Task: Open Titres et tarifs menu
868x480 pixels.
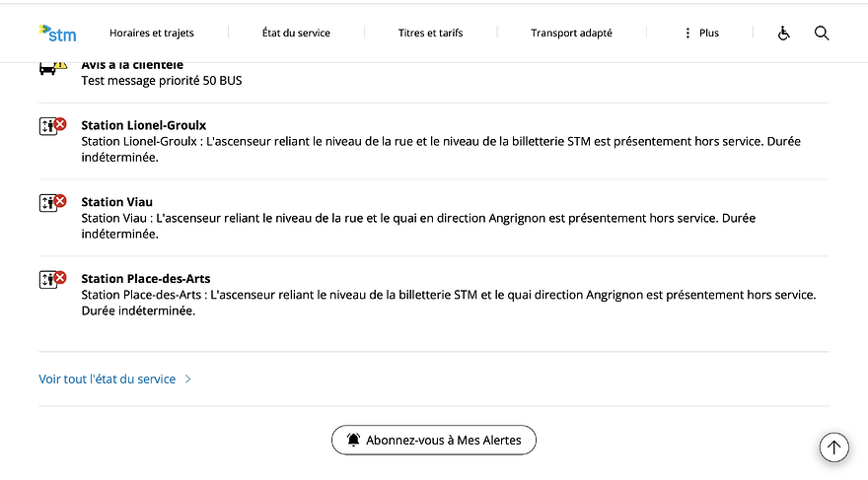Action: (x=430, y=34)
